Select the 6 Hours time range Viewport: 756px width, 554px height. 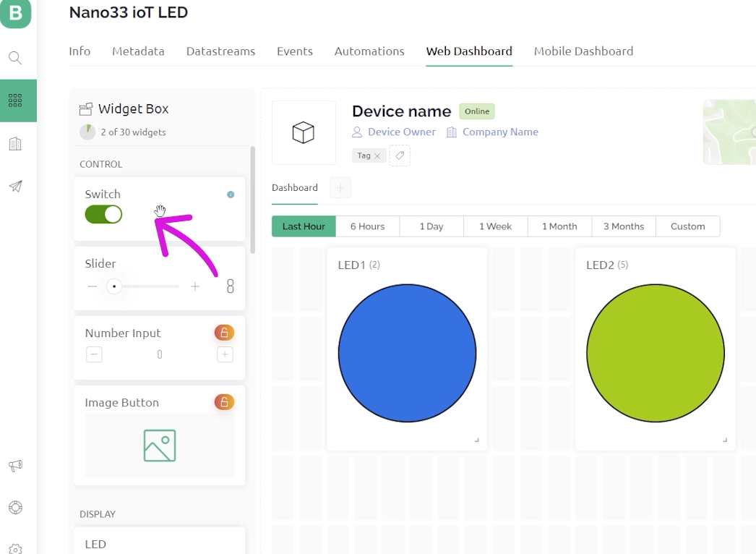click(367, 226)
